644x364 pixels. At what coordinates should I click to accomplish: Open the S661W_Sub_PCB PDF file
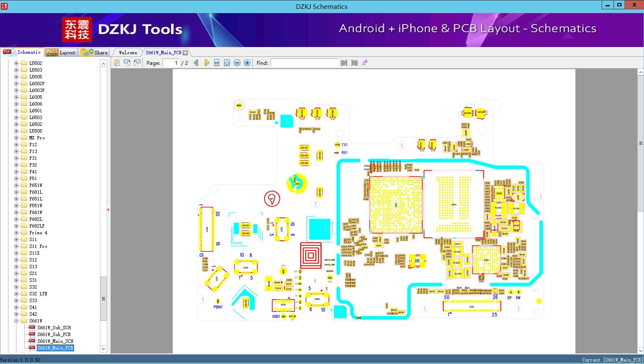54,334
